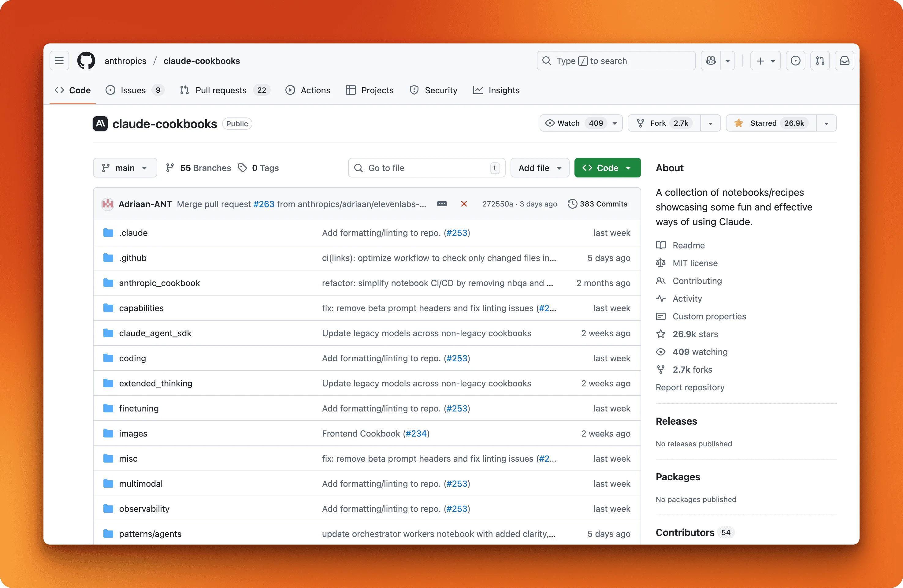Open pull request #263 link
Viewport: 903px width, 588px height.
(x=263, y=204)
